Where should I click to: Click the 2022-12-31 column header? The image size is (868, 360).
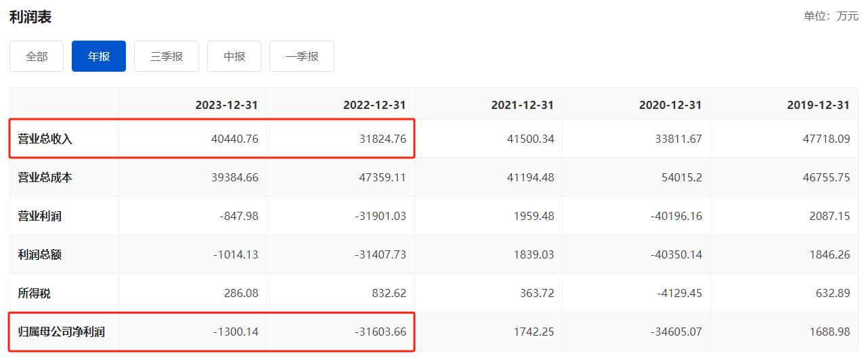(x=374, y=105)
